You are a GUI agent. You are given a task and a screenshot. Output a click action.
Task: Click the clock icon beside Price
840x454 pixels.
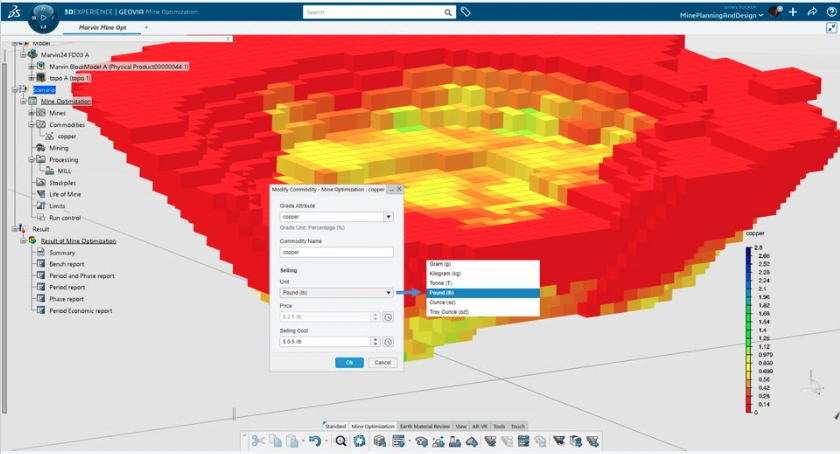(388, 317)
